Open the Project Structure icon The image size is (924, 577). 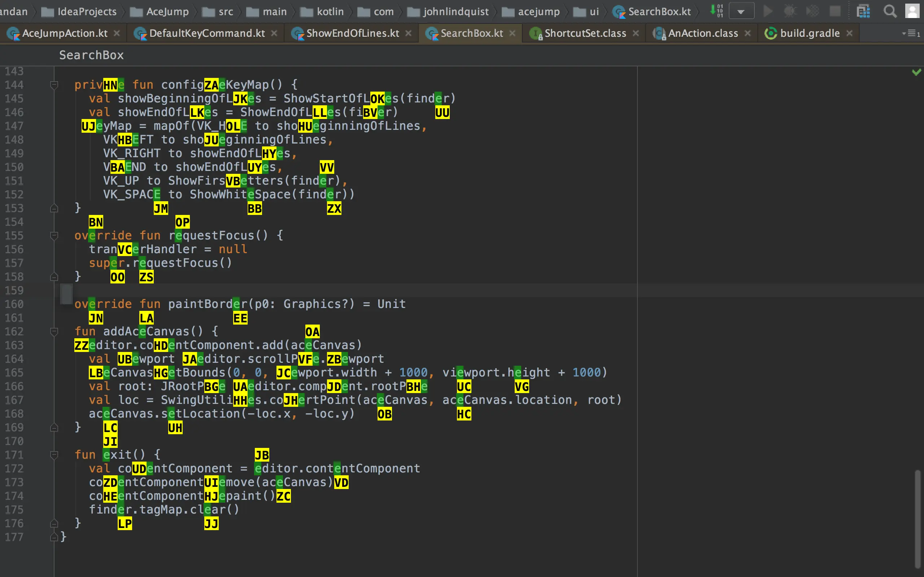(x=863, y=12)
